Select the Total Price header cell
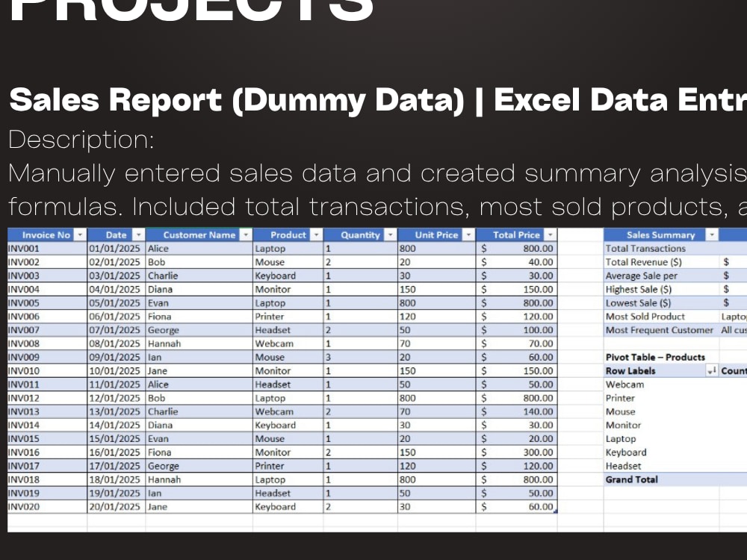 point(516,234)
